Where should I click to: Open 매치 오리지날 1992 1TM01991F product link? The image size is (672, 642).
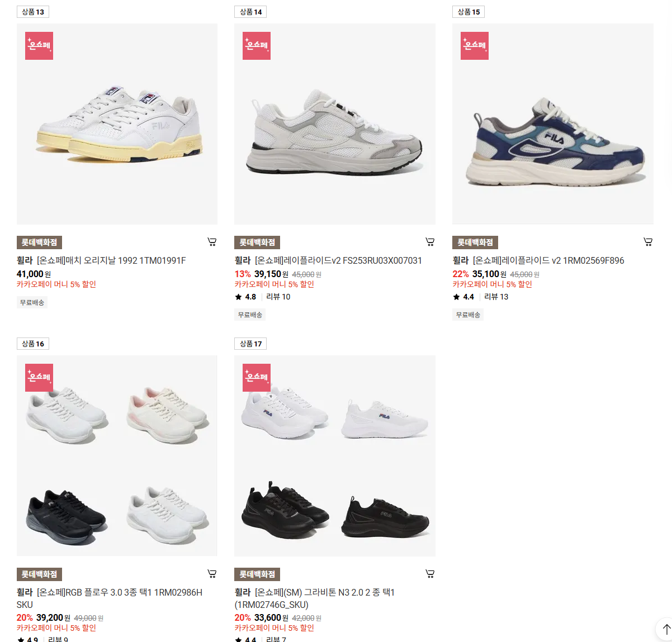(x=101, y=260)
